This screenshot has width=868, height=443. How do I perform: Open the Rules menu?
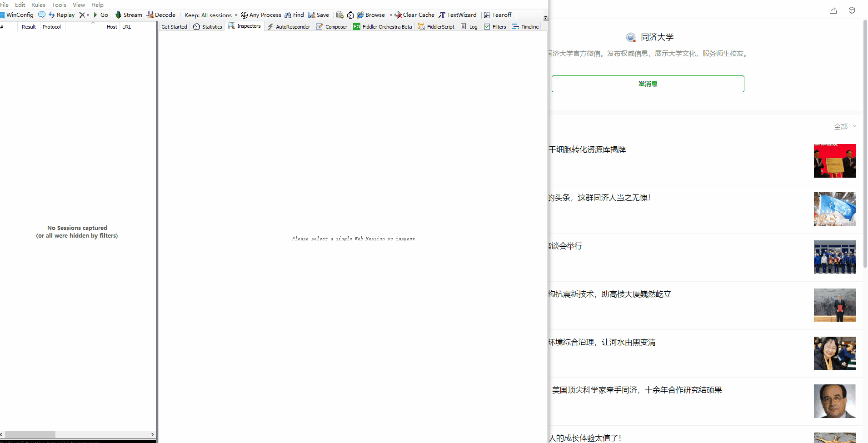[x=38, y=5]
